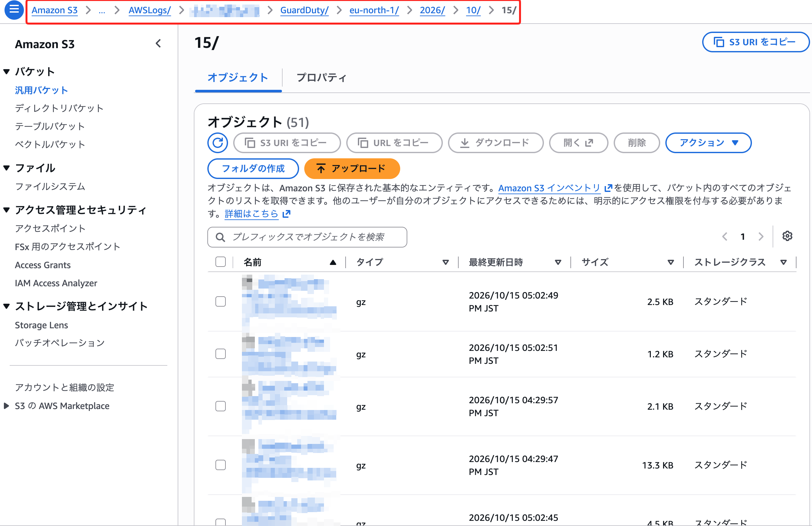Switch to the プロパティ tab
Image resolution: width=812 pixels, height=526 pixels.
point(321,78)
